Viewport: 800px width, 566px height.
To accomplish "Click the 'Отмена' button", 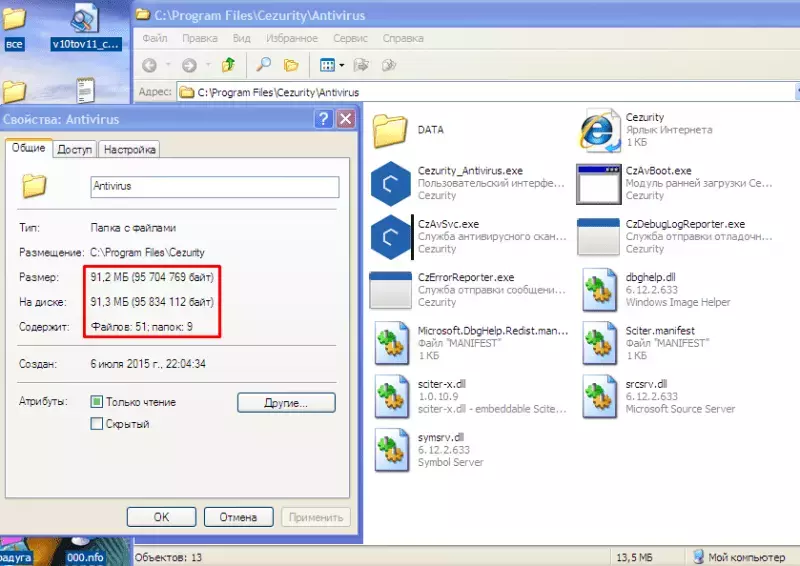I will 238,517.
